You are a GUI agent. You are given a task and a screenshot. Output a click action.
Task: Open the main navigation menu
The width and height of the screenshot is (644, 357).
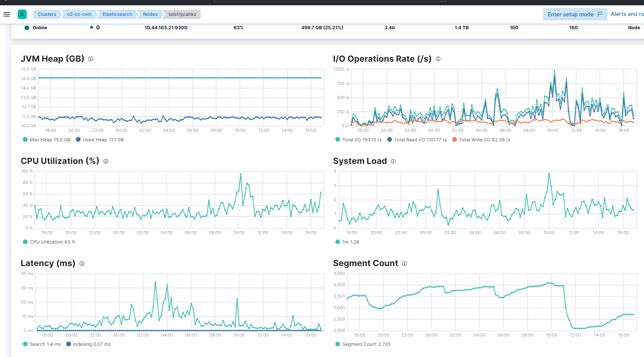point(6,14)
